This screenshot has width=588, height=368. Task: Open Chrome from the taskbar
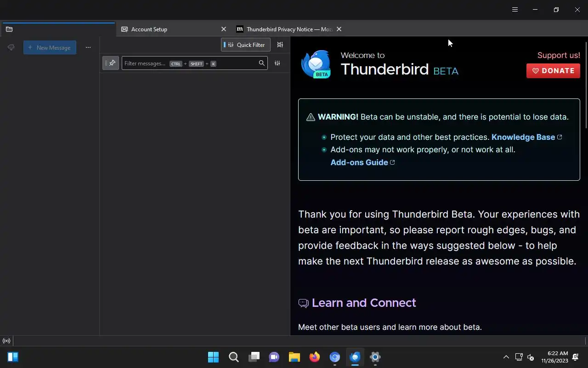pyautogui.click(x=335, y=357)
